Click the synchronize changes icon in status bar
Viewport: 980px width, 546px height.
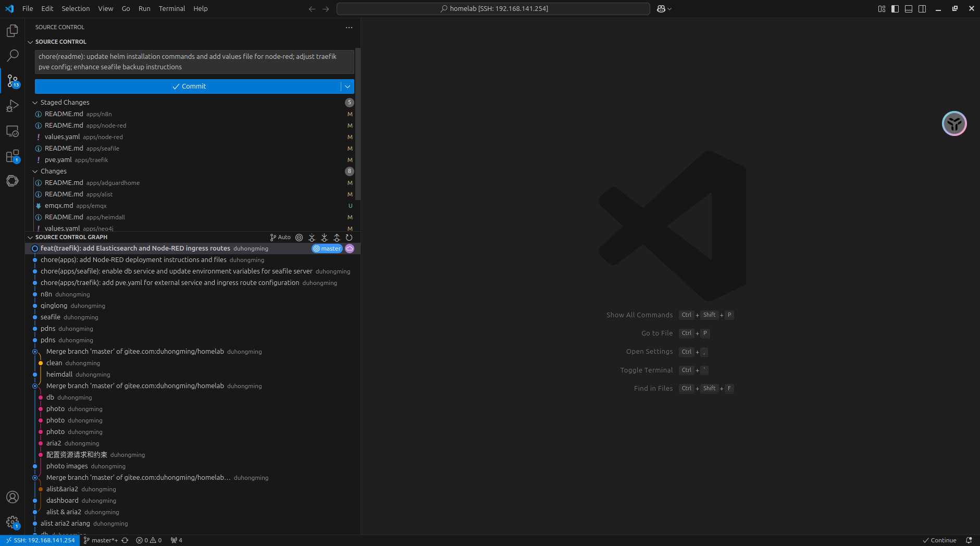point(125,540)
